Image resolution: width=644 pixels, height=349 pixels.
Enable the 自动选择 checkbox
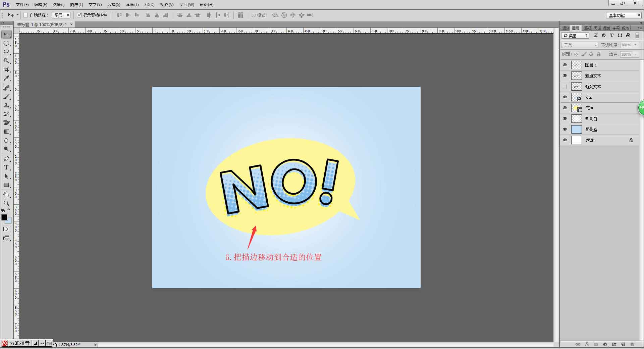[25, 15]
